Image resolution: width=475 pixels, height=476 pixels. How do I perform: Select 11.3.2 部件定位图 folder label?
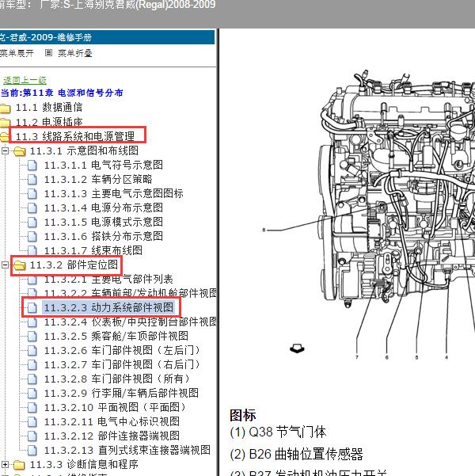pyautogui.click(x=74, y=265)
